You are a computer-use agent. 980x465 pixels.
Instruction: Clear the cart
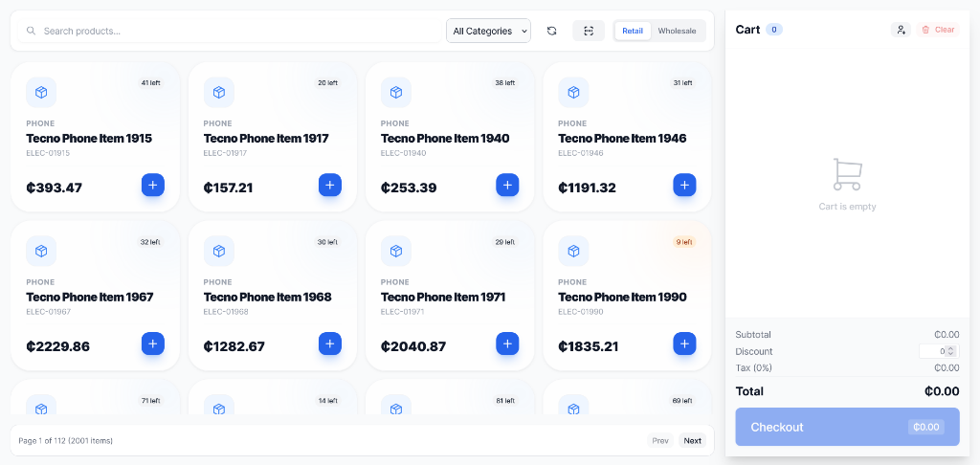point(938,30)
